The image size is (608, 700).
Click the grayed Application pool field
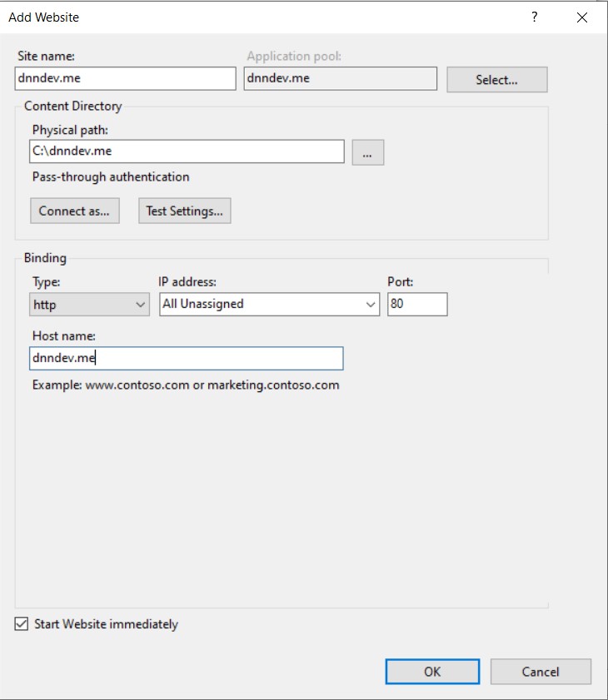coord(340,78)
